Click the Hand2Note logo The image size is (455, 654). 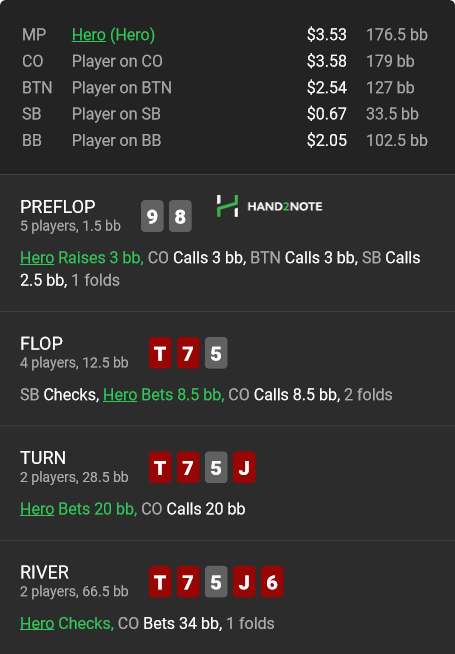[269, 206]
